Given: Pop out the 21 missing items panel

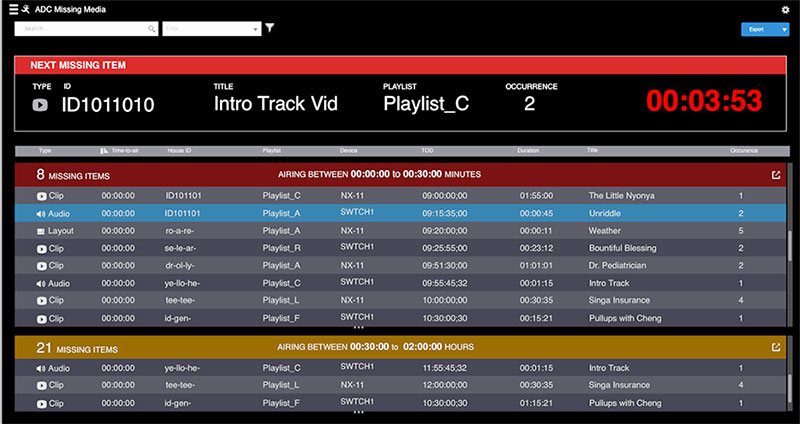Looking at the screenshot, I should coord(776,347).
